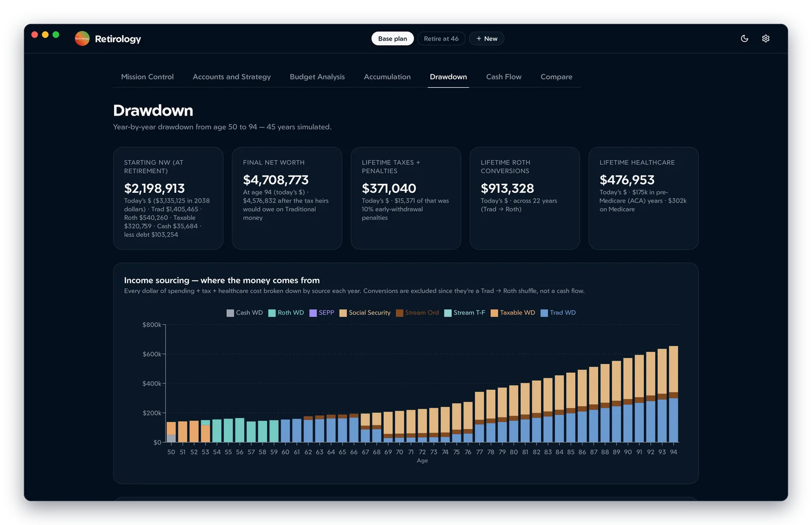The image size is (812, 525).
Task: Toggle the Stream T-F legend entry
Action: [x=464, y=312]
